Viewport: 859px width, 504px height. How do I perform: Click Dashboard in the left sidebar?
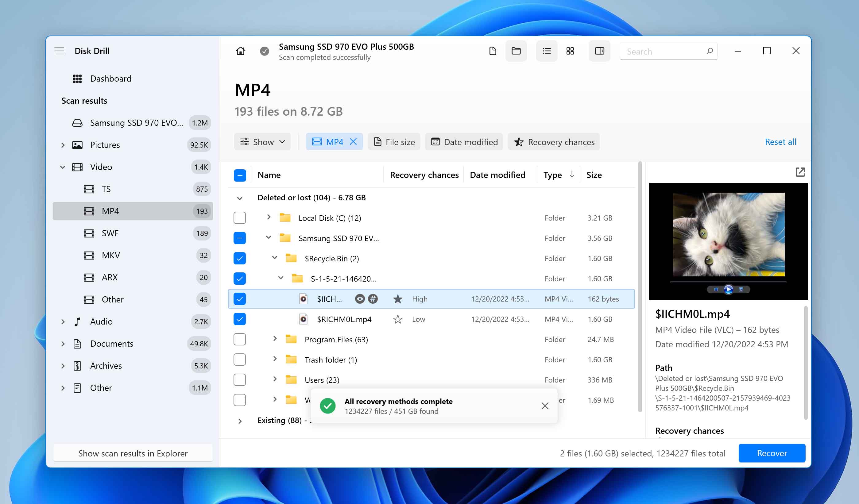(x=110, y=78)
